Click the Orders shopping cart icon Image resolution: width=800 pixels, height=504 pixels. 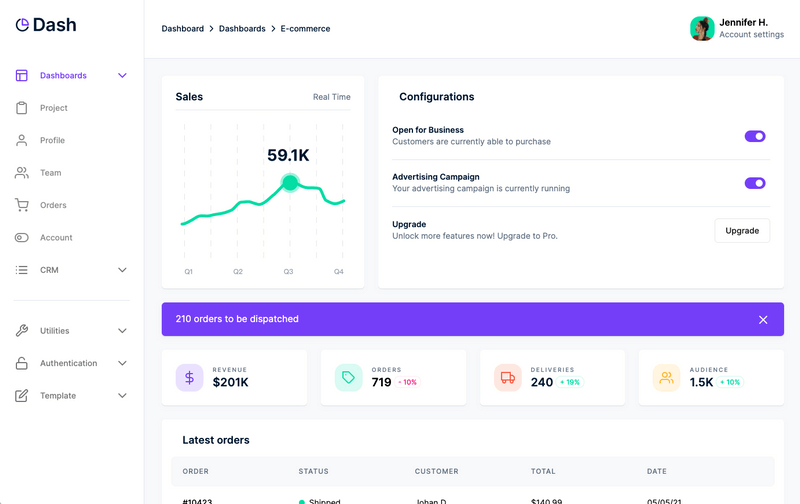pyautogui.click(x=21, y=205)
